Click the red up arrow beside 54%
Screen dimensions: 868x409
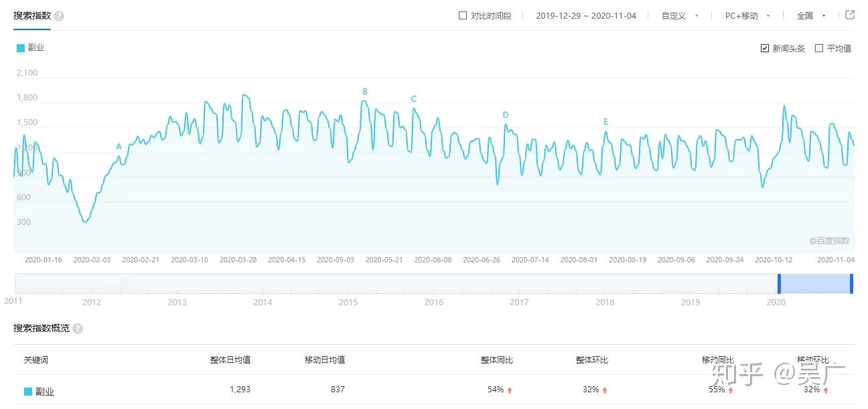tap(511, 390)
